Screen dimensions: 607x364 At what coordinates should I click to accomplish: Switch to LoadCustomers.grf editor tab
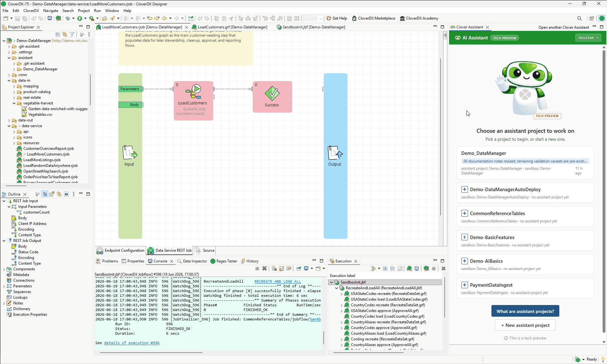[229, 27]
